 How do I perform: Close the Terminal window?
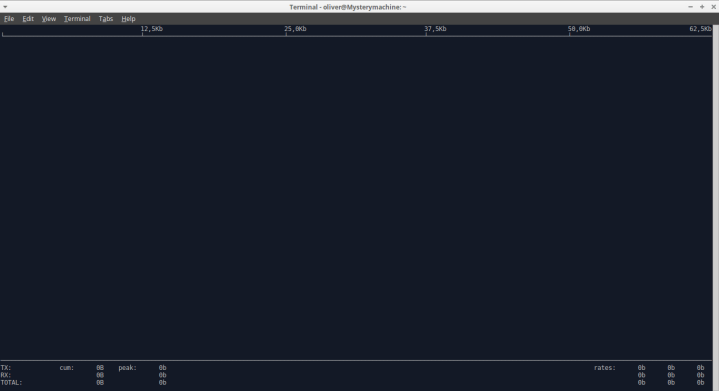point(713,7)
